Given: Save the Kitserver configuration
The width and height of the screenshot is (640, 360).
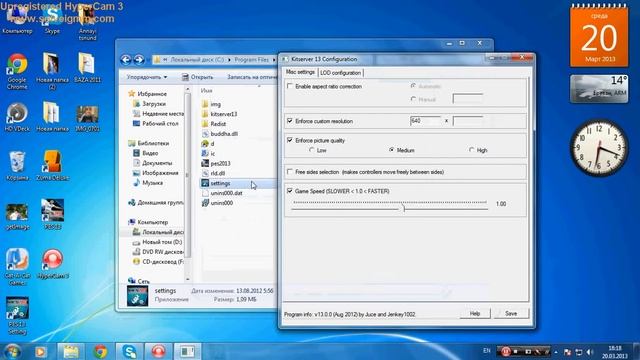Looking at the screenshot, I should (x=511, y=313).
